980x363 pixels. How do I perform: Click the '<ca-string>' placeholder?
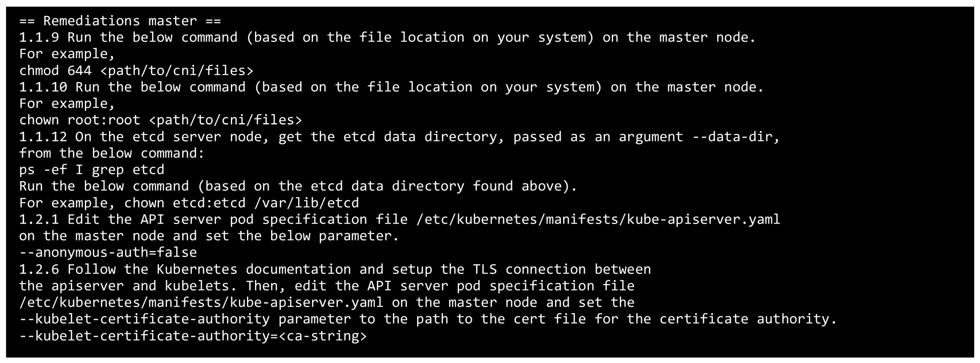pos(323,336)
